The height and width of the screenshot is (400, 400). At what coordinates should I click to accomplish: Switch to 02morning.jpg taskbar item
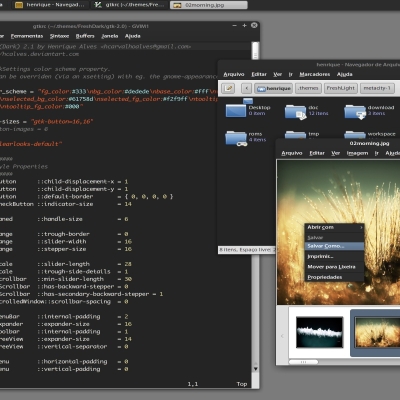point(209,5)
